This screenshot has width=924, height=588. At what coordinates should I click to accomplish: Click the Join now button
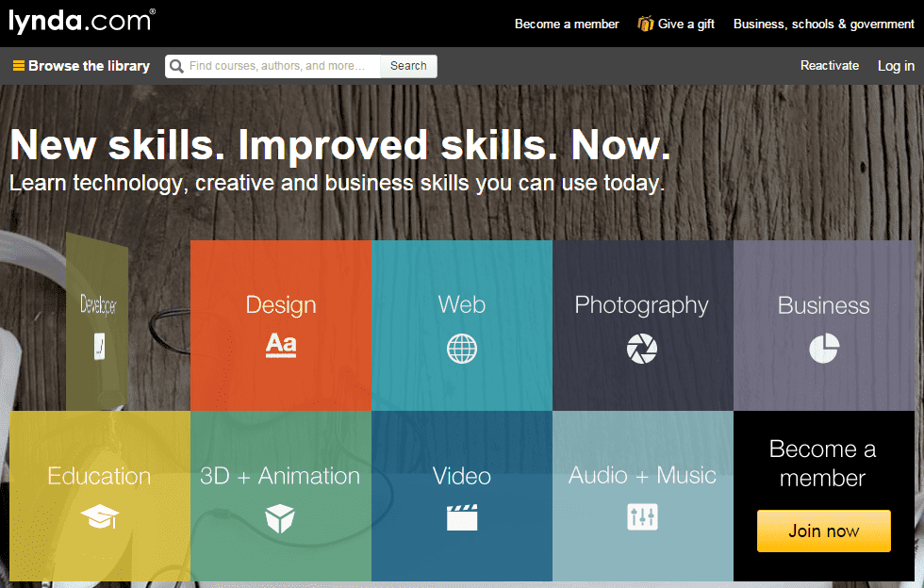(x=824, y=531)
